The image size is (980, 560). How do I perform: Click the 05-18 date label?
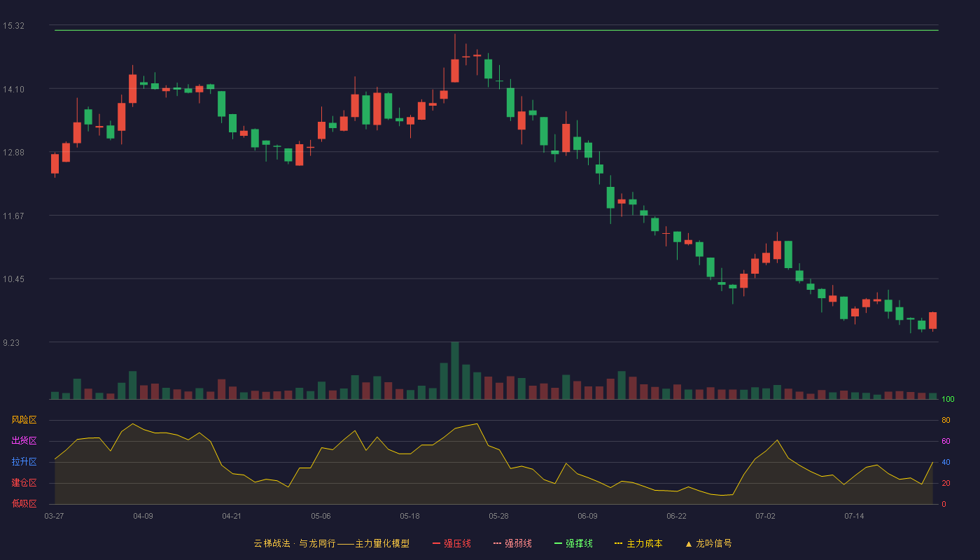click(x=409, y=516)
